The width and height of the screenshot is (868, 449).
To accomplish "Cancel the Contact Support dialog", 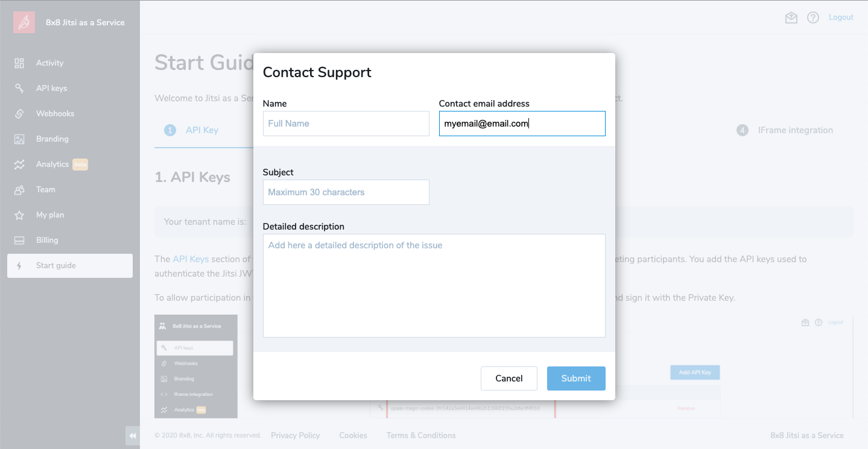I will coord(508,378).
